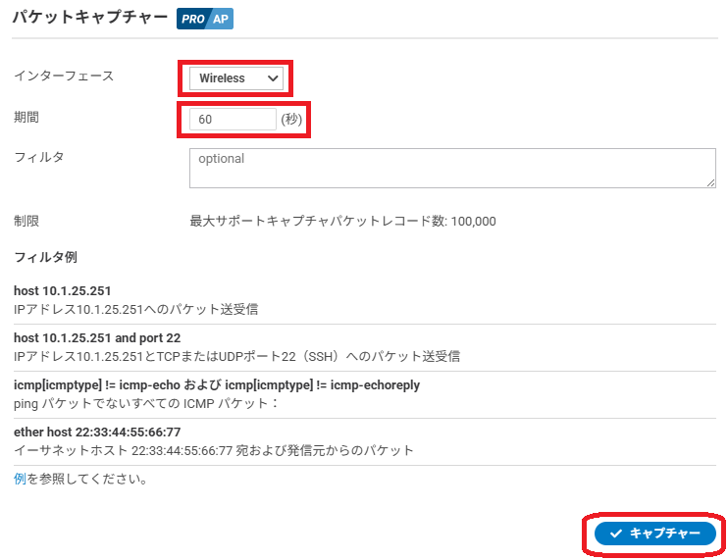This screenshot has width=728, height=560.
Task: Click the (秒) unit text
Action: point(292,119)
